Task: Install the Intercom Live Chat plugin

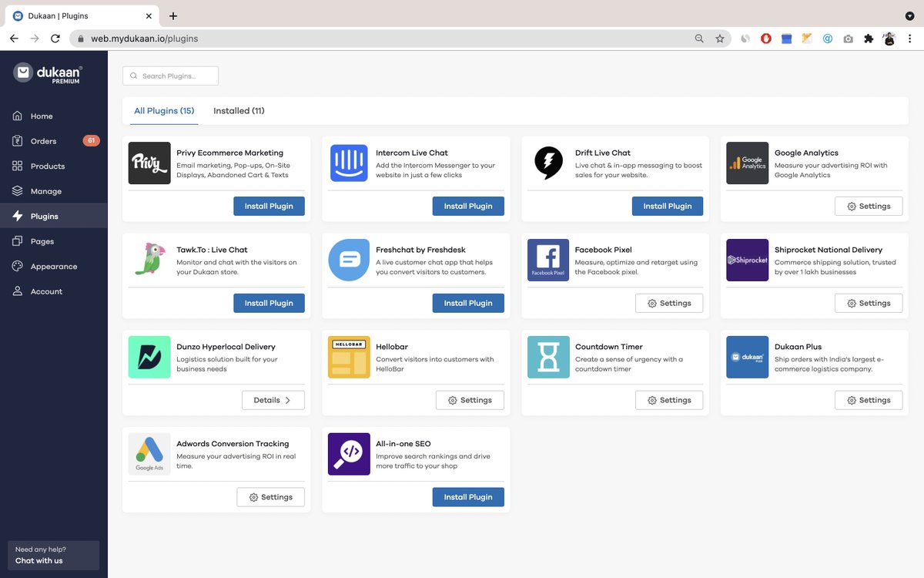Action: click(x=468, y=206)
